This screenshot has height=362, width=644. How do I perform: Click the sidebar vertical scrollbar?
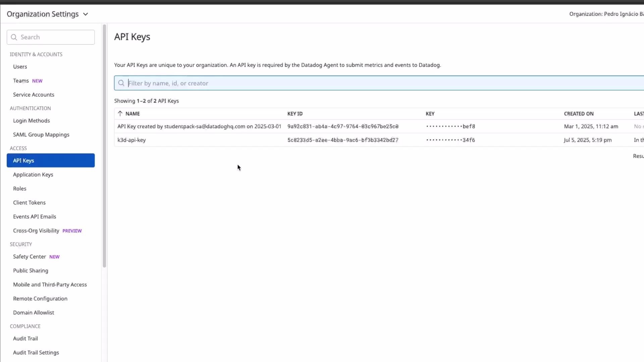click(104, 146)
